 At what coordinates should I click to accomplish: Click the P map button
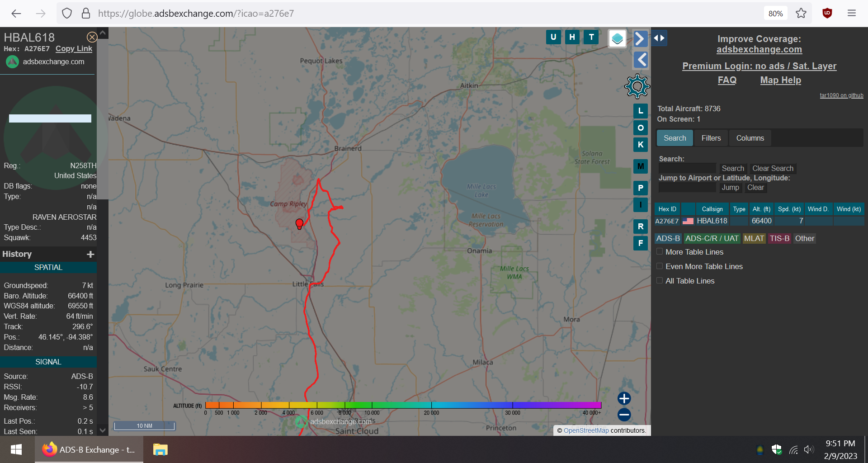641,188
